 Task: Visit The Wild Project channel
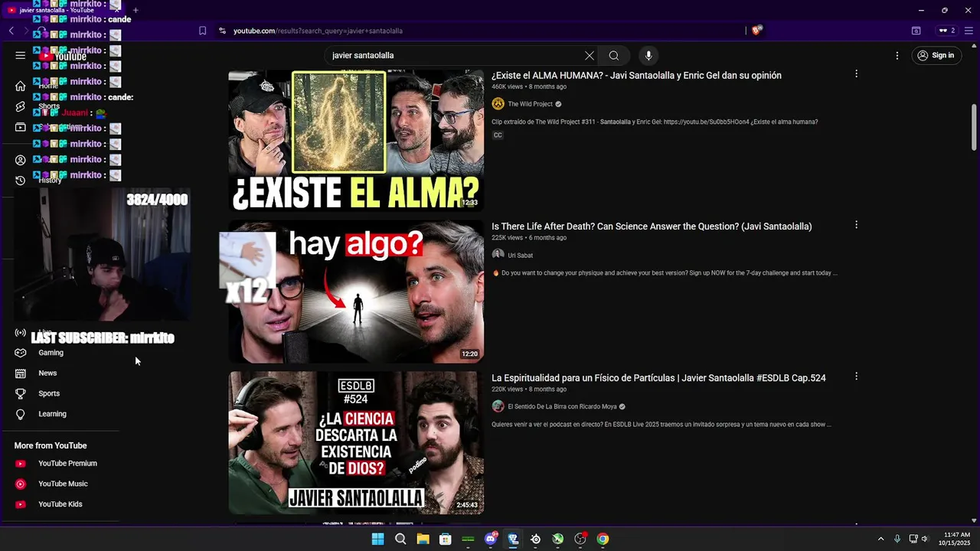click(530, 104)
